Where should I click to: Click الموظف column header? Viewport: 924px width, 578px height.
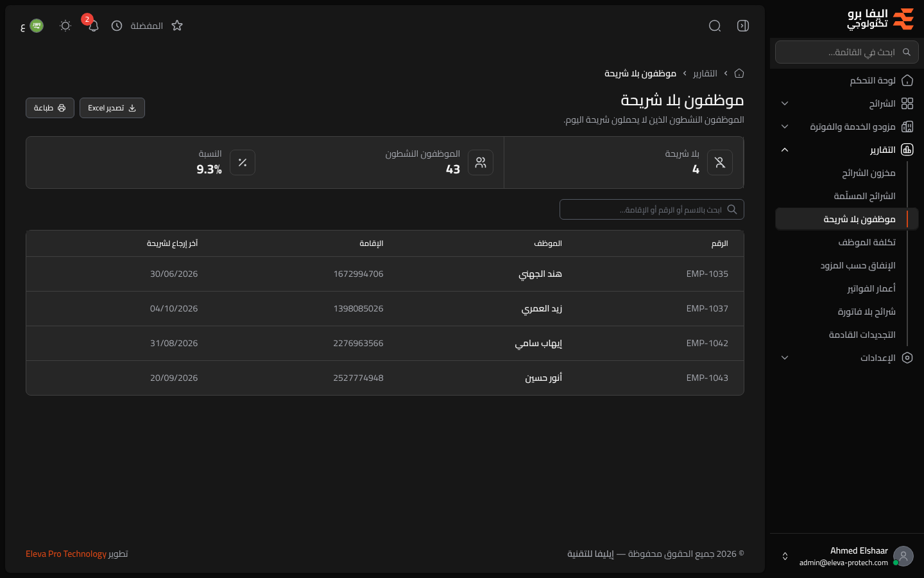(x=548, y=243)
